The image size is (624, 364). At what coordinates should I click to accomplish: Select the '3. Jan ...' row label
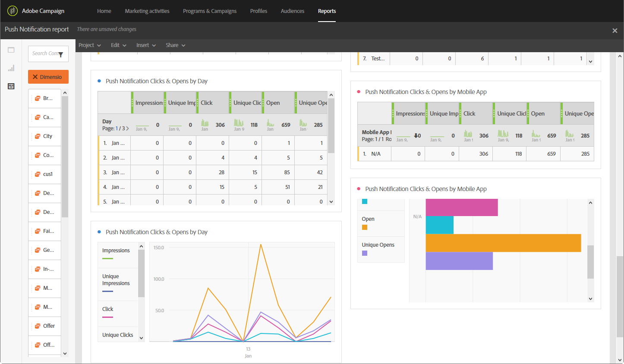click(114, 173)
